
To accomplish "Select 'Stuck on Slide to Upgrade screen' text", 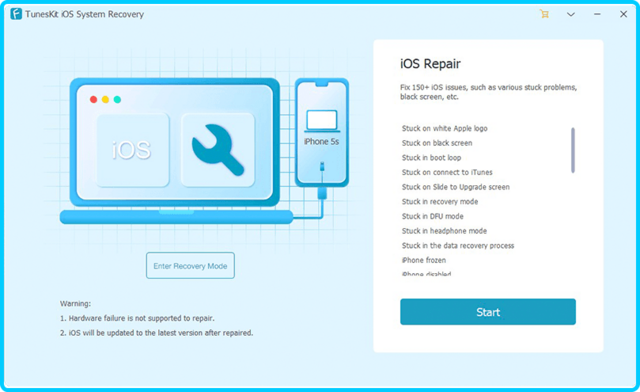I will 456,187.
